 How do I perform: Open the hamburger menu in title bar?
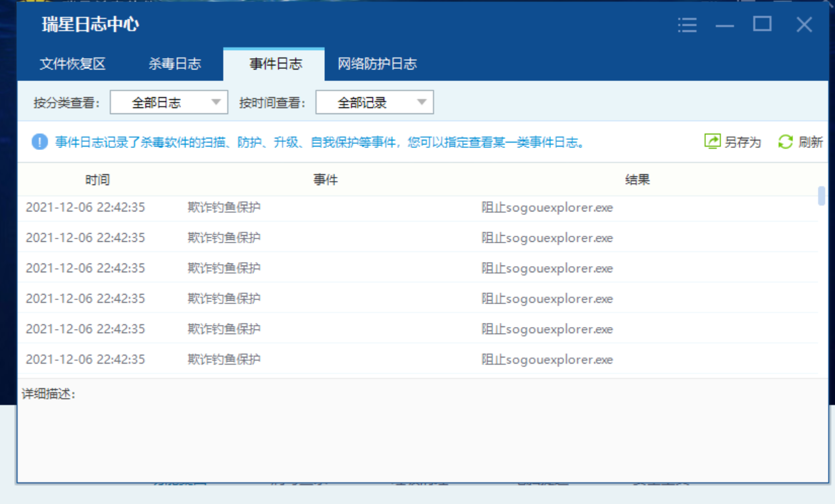687,26
